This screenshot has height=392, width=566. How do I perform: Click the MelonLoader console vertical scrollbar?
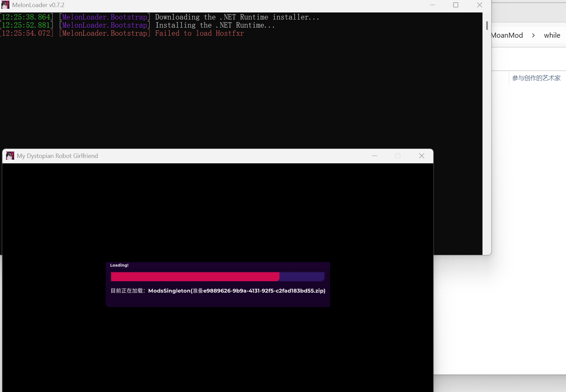[487, 26]
